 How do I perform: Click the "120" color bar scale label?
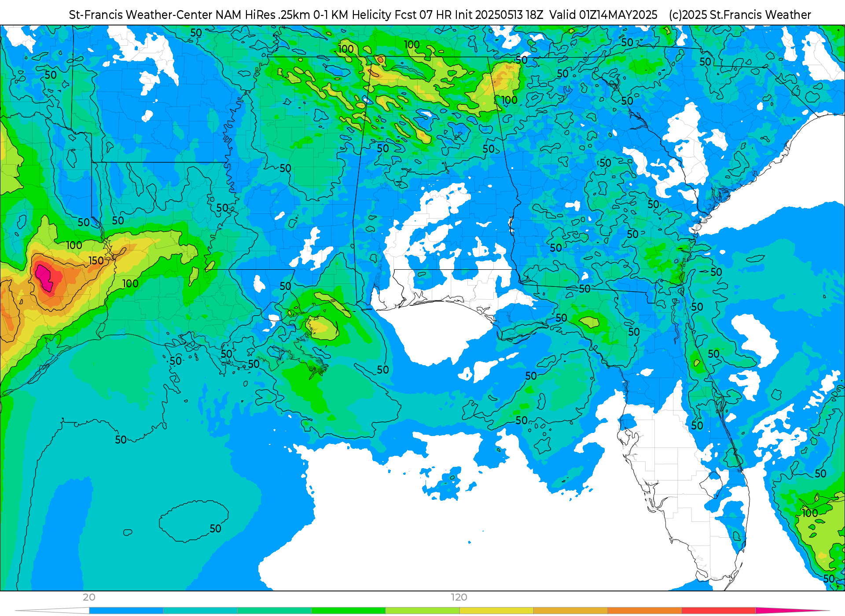pyautogui.click(x=459, y=598)
